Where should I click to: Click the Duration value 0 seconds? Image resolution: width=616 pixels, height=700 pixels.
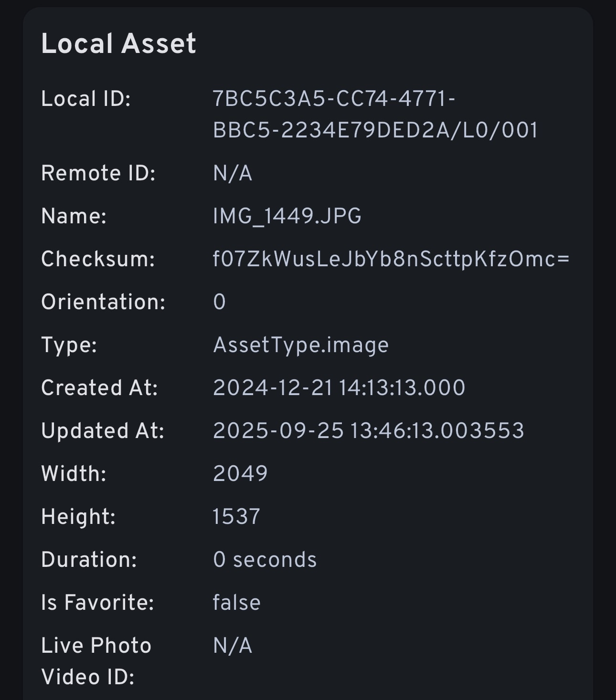click(265, 560)
